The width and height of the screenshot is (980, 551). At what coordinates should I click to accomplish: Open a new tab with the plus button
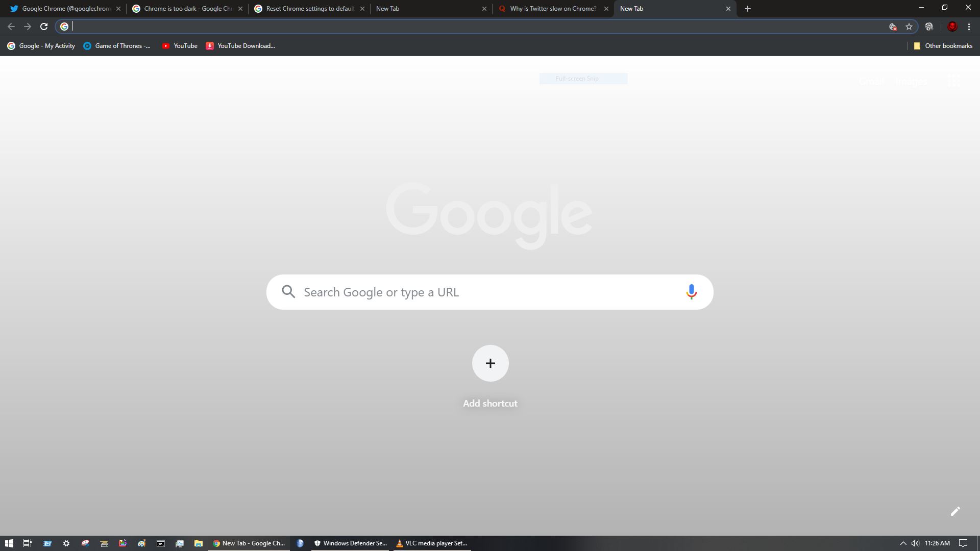pyautogui.click(x=748, y=9)
